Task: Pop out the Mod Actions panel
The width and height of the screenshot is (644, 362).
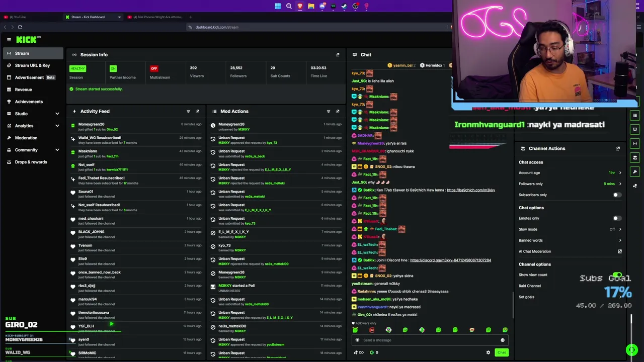Action: click(x=338, y=112)
